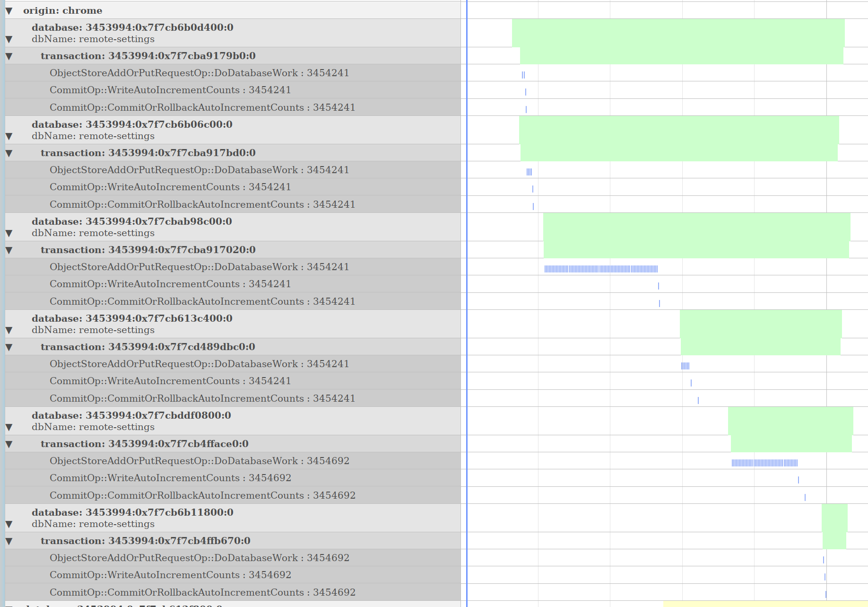
Task: Select CommitOp::WriteAutoIncrementCounts under transaction 0x7f7cba9179b0
Action: [233, 90]
